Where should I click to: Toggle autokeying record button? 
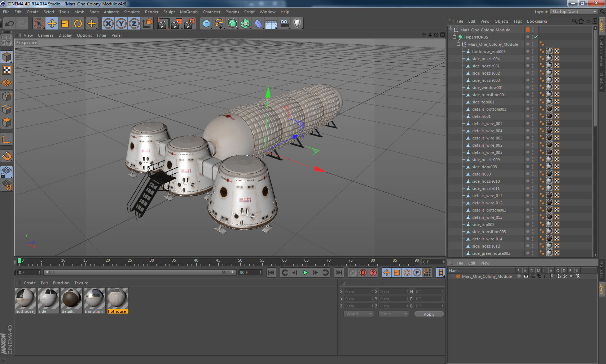coord(363,272)
